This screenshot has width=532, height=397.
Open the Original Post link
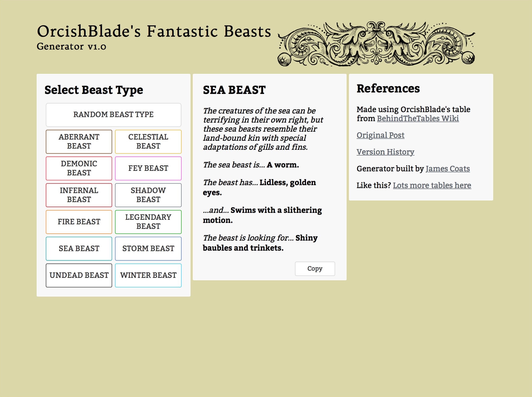(380, 135)
